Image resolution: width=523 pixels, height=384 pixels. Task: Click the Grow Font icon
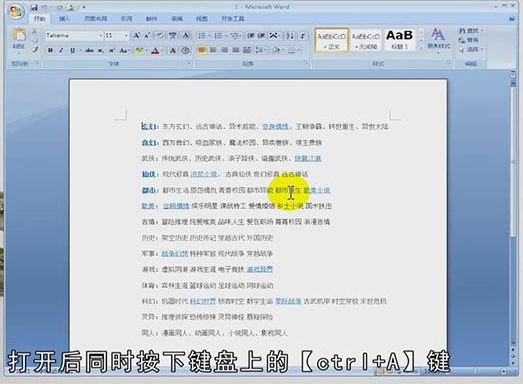[x=136, y=35]
